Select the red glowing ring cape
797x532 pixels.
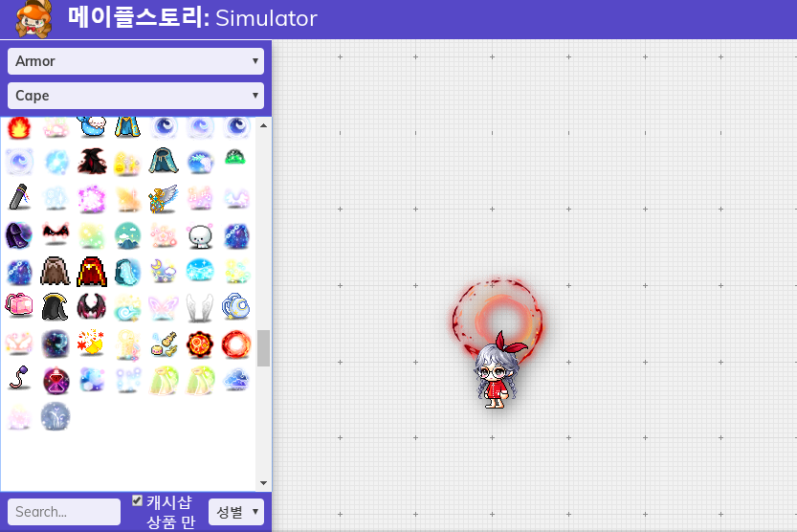(x=236, y=344)
